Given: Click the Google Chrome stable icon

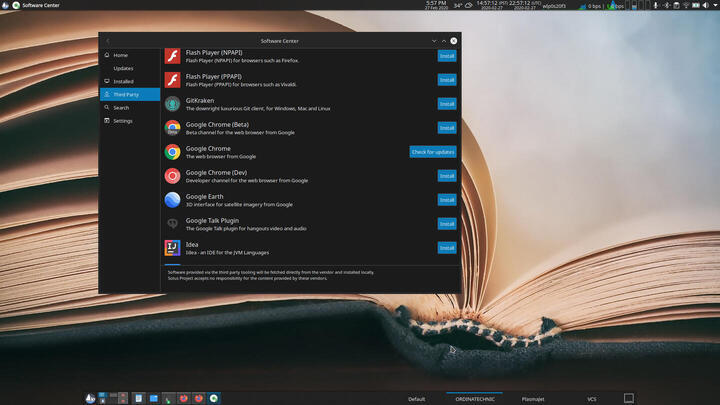Looking at the screenshot, I should coord(173,152).
